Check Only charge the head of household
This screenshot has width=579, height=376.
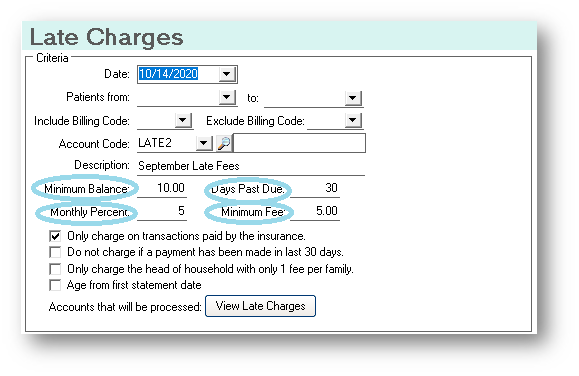(55, 269)
